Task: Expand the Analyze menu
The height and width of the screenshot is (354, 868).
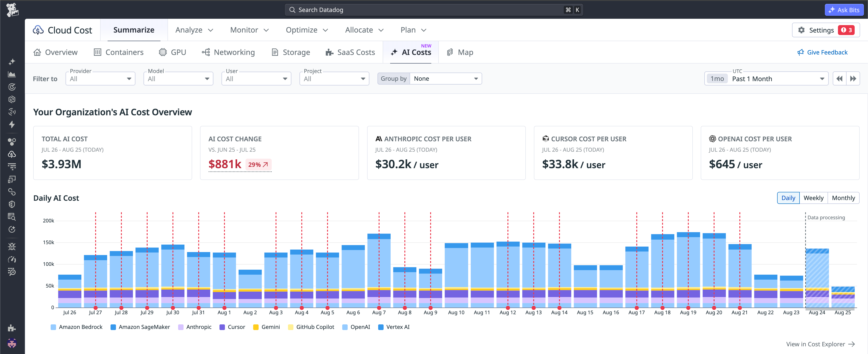Action: [x=194, y=30]
